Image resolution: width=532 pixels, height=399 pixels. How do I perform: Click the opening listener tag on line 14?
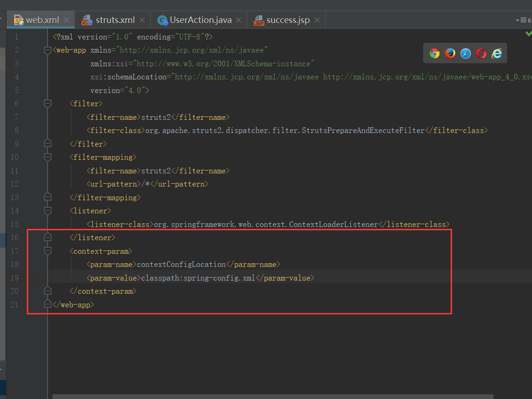[x=90, y=211]
